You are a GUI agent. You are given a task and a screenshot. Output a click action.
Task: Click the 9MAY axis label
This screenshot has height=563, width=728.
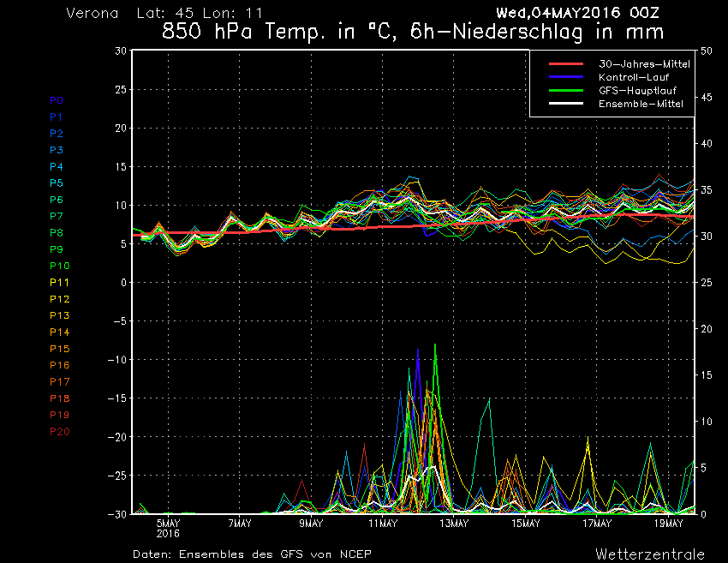click(x=311, y=524)
